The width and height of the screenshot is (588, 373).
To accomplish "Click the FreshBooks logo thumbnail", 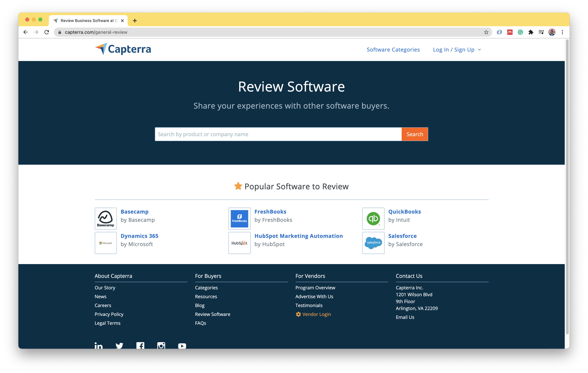I will [240, 218].
